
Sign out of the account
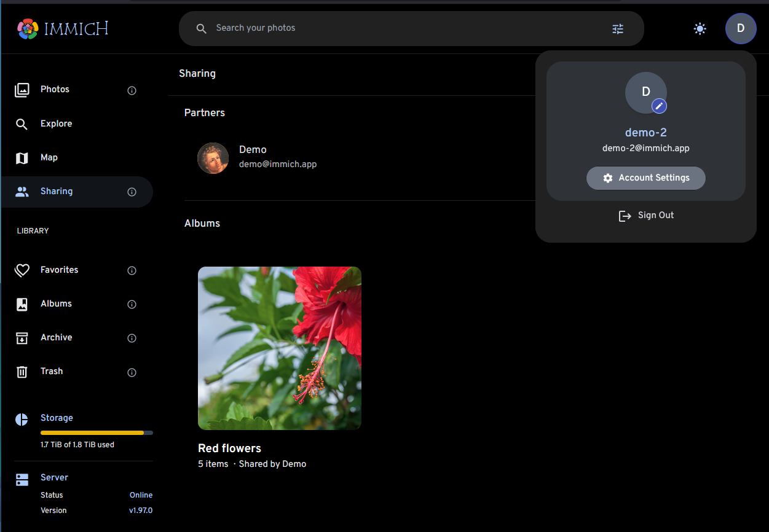click(646, 216)
